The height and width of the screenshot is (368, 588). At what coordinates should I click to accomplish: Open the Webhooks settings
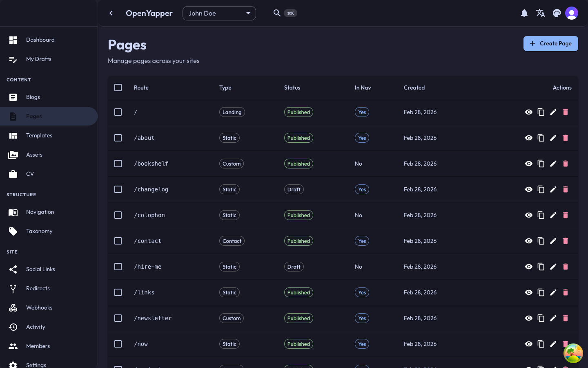point(39,307)
